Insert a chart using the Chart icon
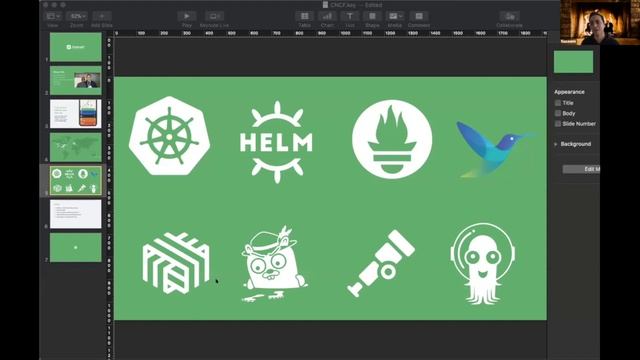The image size is (640, 360). click(x=327, y=16)
